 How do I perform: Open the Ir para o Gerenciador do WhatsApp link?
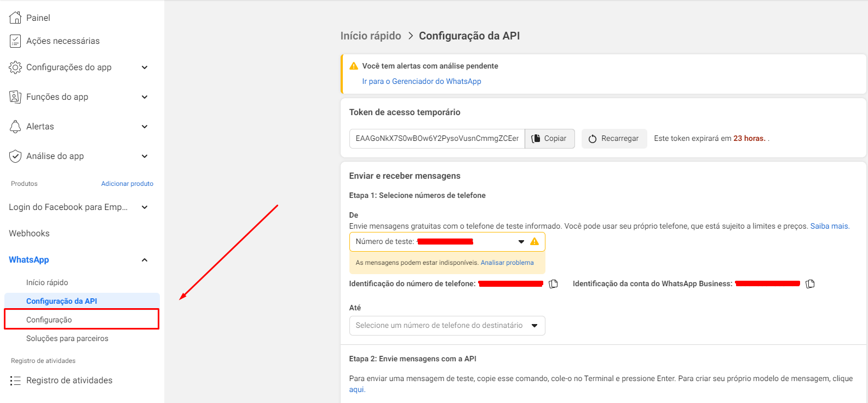click(421, 81)
